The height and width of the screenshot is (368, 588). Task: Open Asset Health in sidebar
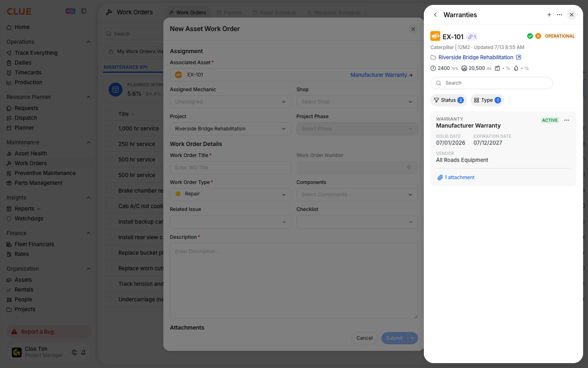coord(31,153)
